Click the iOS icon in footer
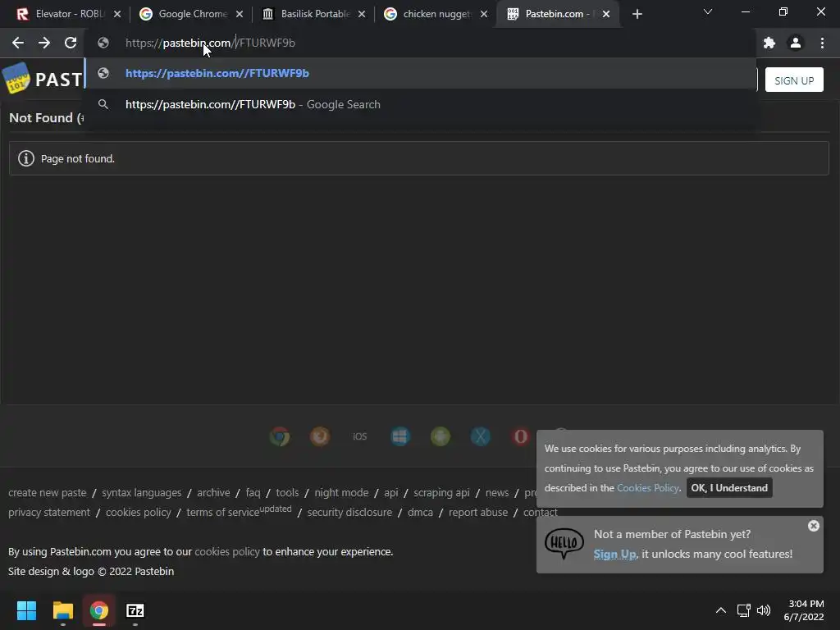 click(360, 436)
